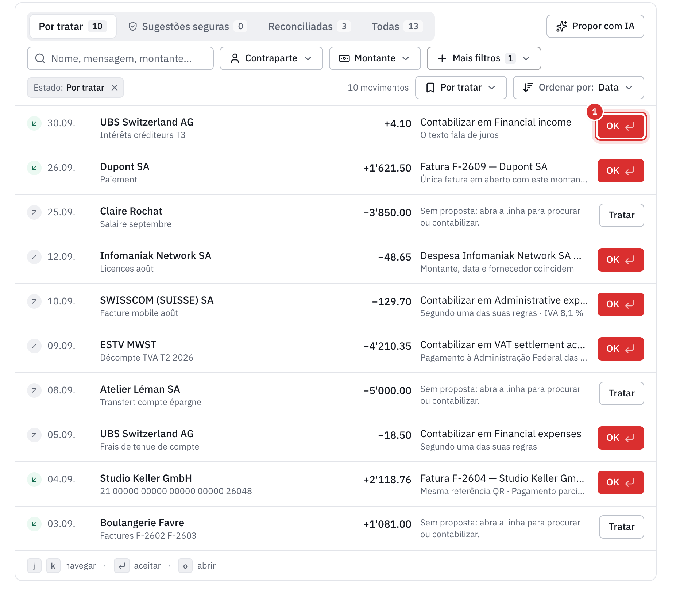Click the shield icon beside Sugestões seguras

coord(133,26)
